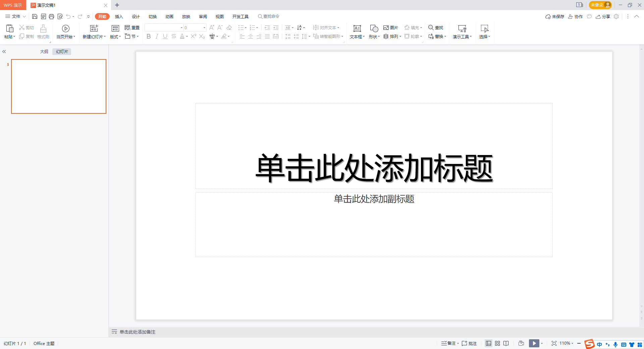Switch to the Transitions (切换) tab

click(x=153, y=16)
